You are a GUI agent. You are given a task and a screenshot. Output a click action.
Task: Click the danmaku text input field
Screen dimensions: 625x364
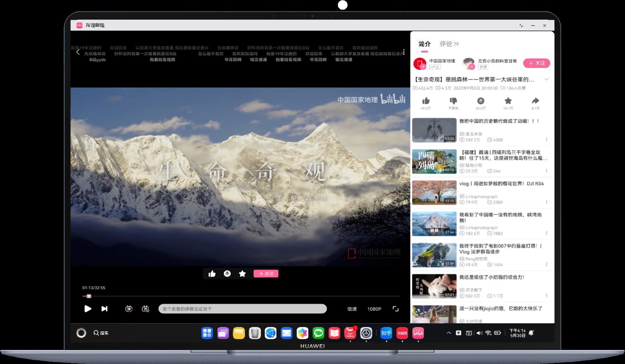coord(243,309)
